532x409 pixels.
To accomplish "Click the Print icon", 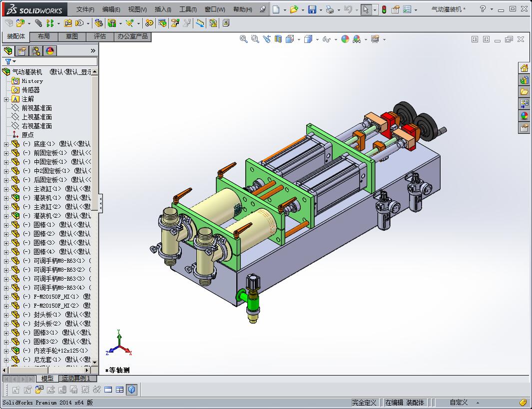I will click(x=330, y=9).
